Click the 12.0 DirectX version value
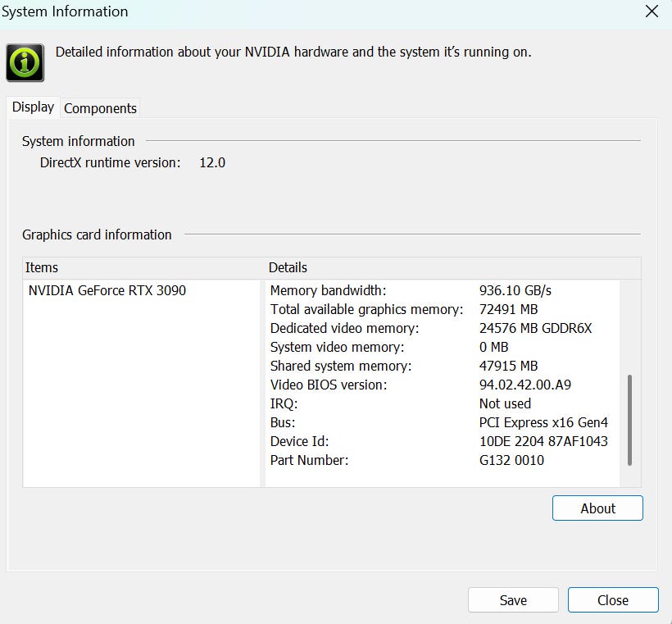The width and height of the screenshot is (672, 624). click(212, 162)
